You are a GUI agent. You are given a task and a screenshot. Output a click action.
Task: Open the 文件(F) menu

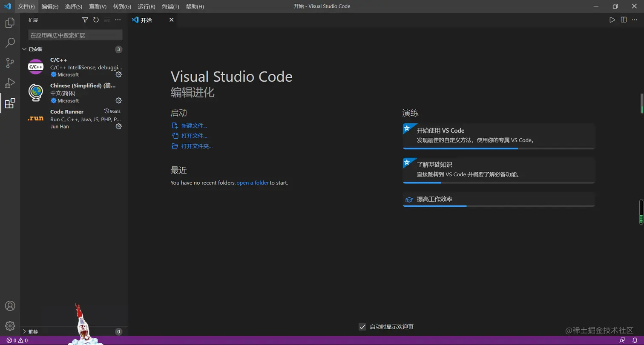(26, 6)
